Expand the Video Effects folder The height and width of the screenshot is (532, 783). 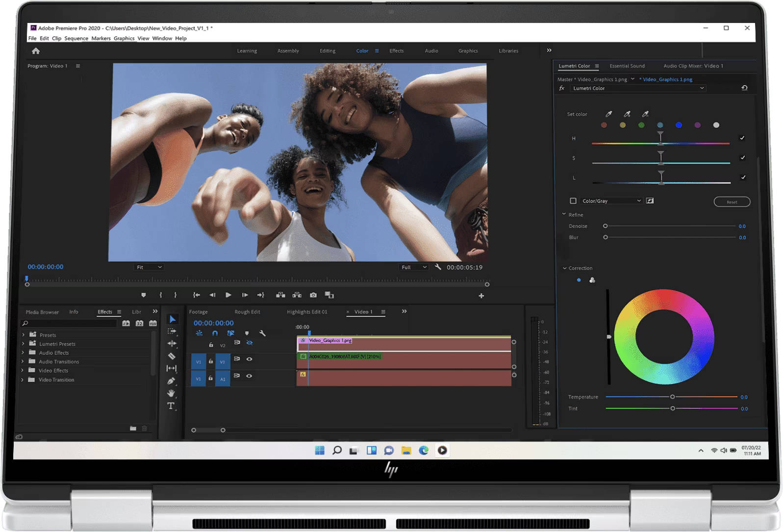tap(23, 370)
